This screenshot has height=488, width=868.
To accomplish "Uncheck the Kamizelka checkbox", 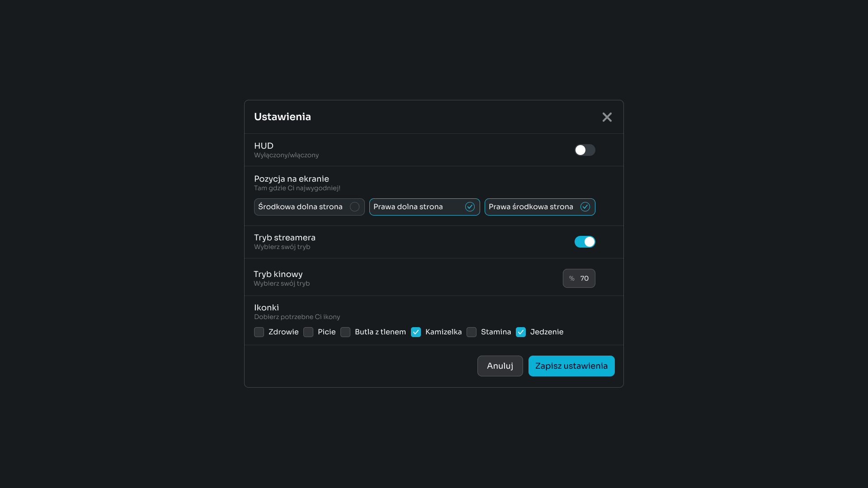I will click(x=416, y=332).
